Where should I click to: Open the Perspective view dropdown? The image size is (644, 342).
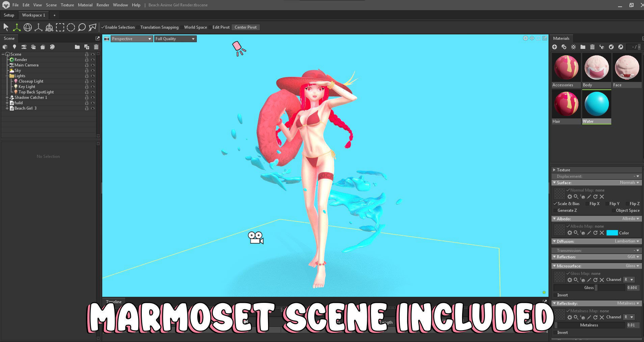(132, 39)
